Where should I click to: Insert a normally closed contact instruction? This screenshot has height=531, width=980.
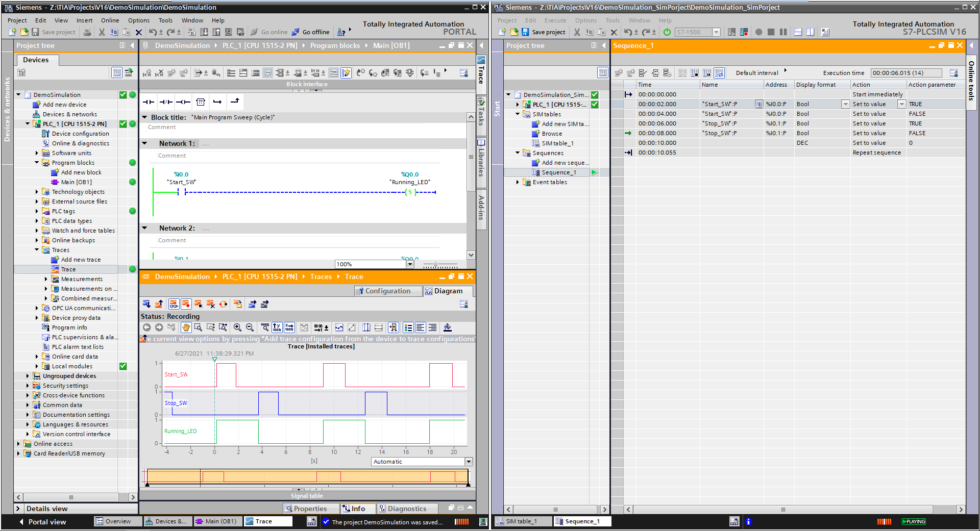pos(166,102)
